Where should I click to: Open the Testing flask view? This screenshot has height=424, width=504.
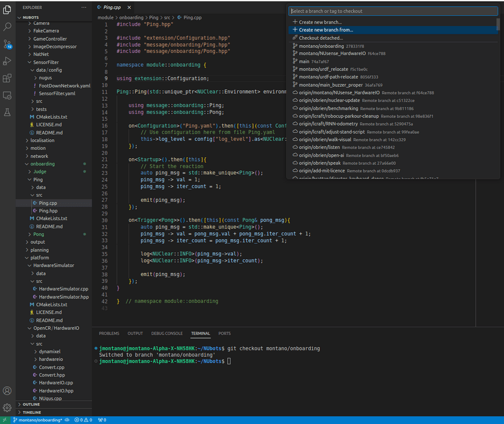pos(7,112)
